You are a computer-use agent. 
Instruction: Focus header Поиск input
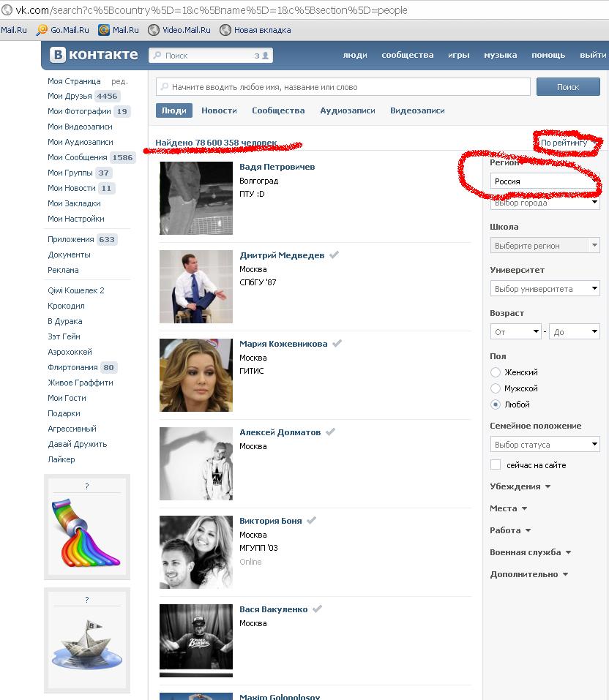211,56
